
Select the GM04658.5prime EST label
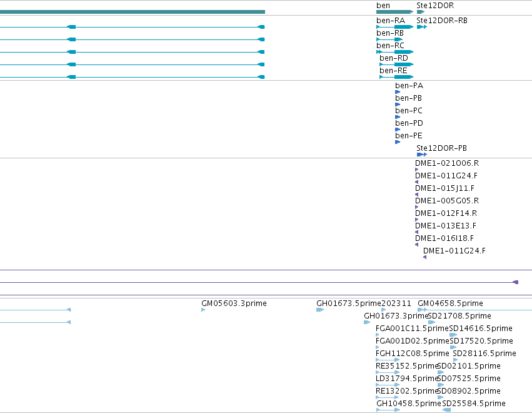coord(450,303)
